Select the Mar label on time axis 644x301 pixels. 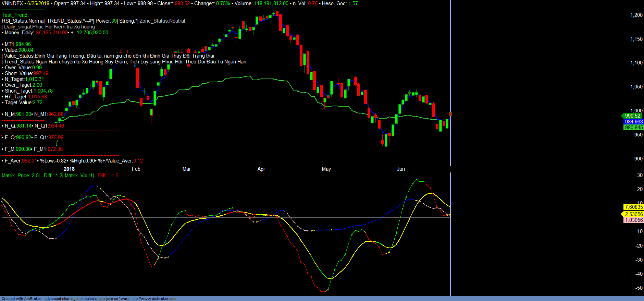186,169
